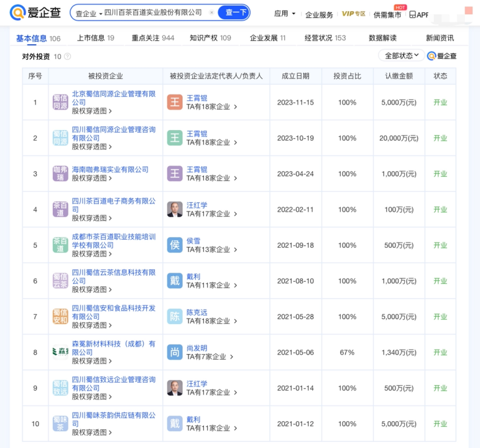Open the 供需集市 link
This screenshot has height=448, width=480.
(x=387, y=15)
